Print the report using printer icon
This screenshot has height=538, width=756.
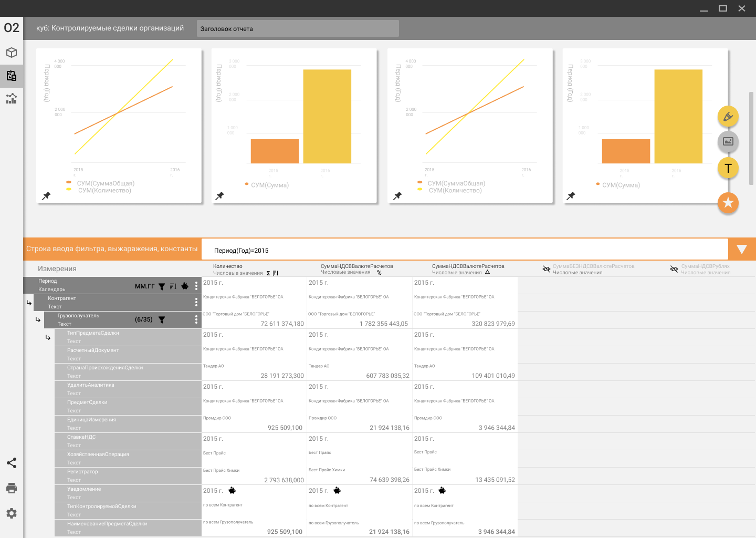[x=12, y=488]
